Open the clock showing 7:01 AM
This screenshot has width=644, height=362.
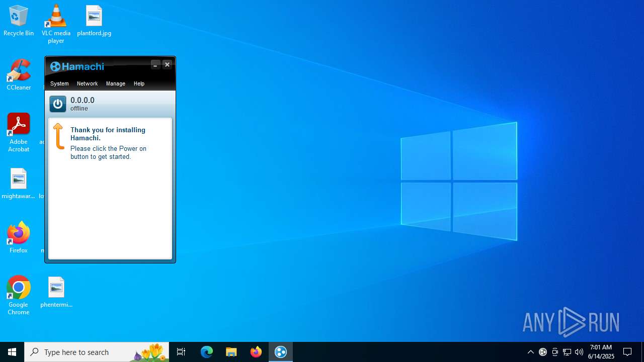(601, 352)
